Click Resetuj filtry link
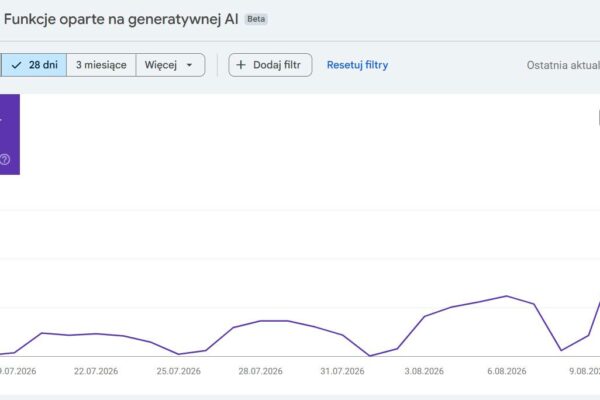This screenshot has height=400, width=600. (357, 65)
